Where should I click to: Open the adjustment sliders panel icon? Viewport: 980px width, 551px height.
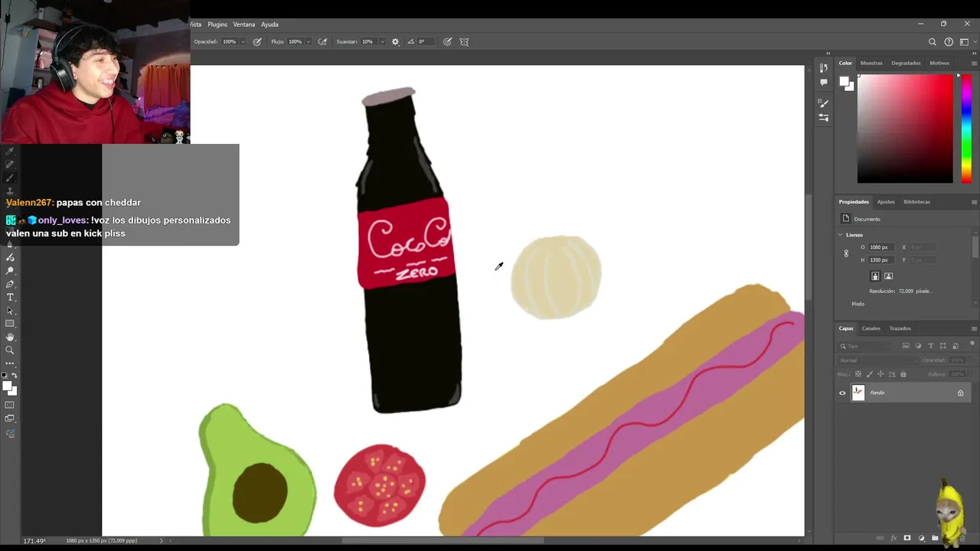pyautogui.click(x=824, y=118)
